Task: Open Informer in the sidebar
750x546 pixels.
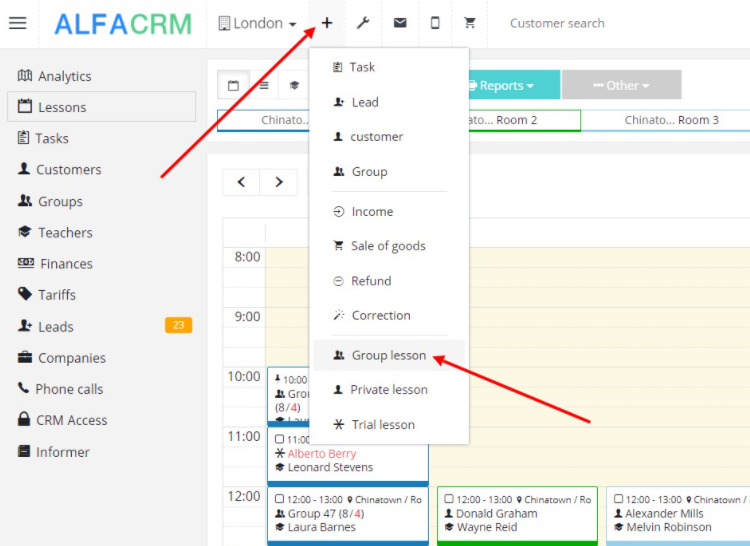Action: (53, 452)
